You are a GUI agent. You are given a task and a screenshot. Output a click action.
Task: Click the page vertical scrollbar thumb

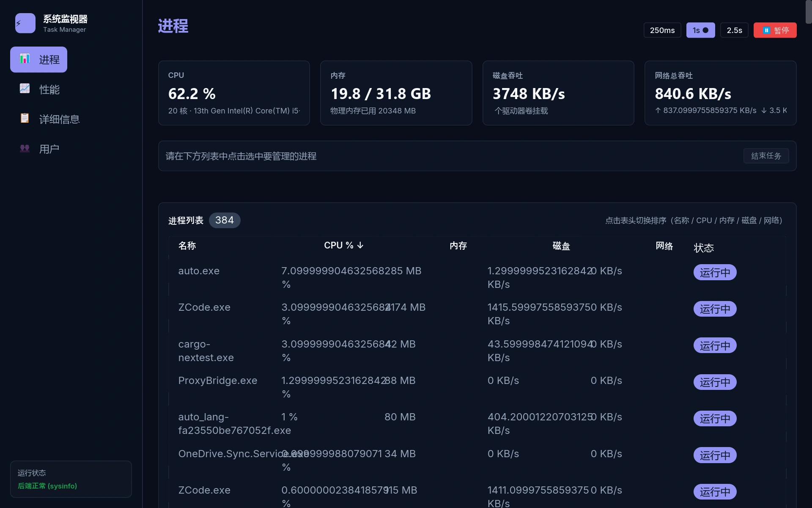pos(809,12)
